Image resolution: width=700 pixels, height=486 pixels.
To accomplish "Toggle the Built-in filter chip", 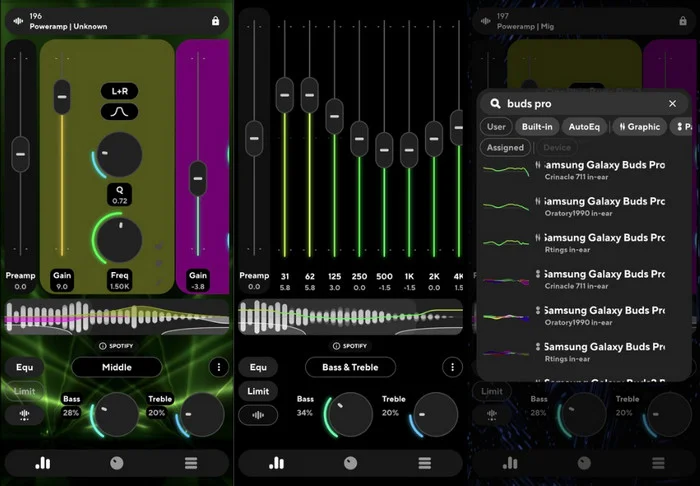I will click(x=537, y=127).
